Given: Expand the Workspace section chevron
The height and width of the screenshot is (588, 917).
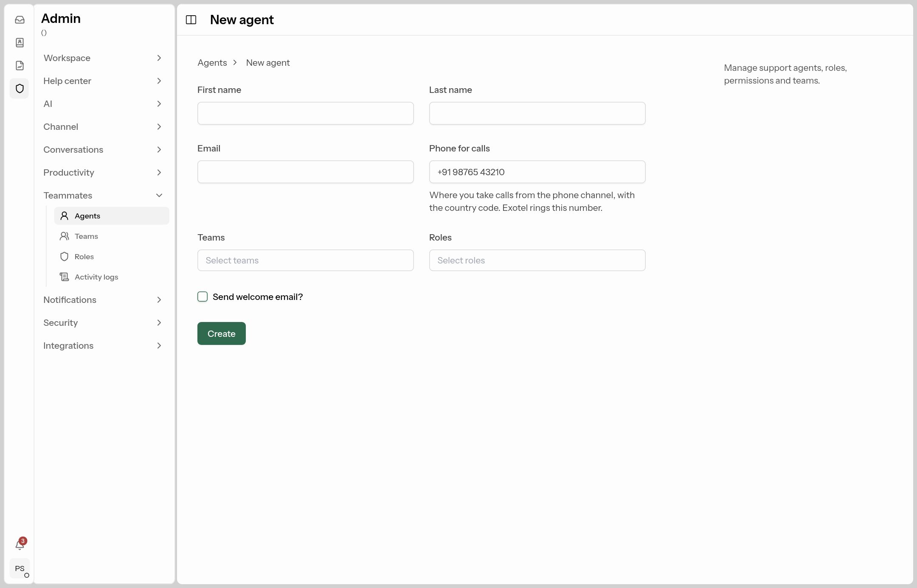Looking at the screenshot, I should 159,58.
